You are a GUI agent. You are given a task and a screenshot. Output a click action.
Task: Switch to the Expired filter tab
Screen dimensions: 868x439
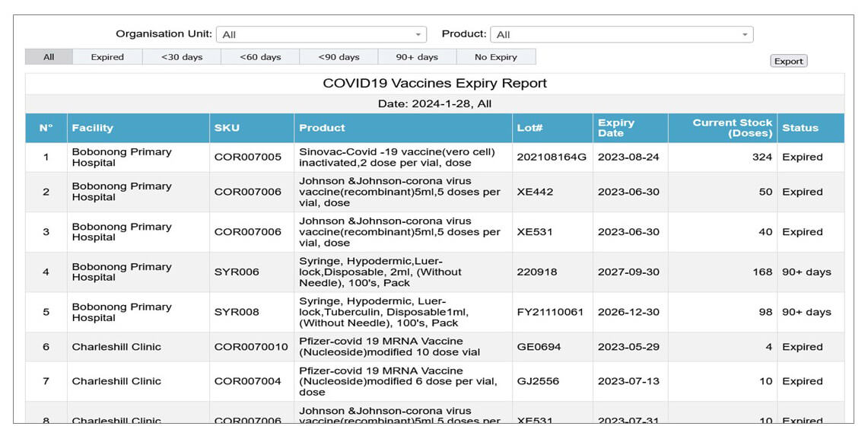107,57
